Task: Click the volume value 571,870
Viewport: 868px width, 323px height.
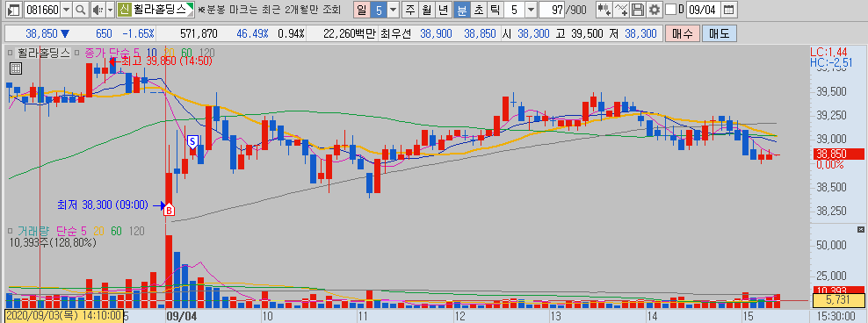Action: pyautogui.click(x=199, y=33)
